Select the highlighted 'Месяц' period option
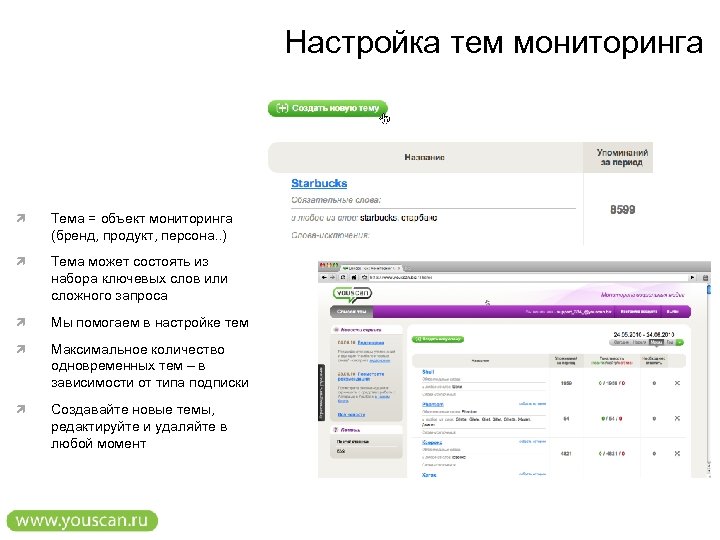The height and width of the screenshot is (540, 720). point(656,343)
